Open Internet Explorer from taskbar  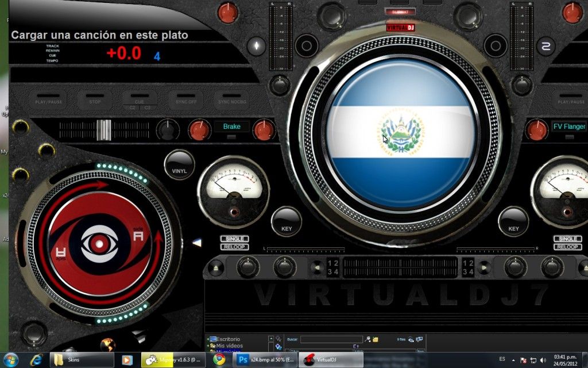[36, 360]
